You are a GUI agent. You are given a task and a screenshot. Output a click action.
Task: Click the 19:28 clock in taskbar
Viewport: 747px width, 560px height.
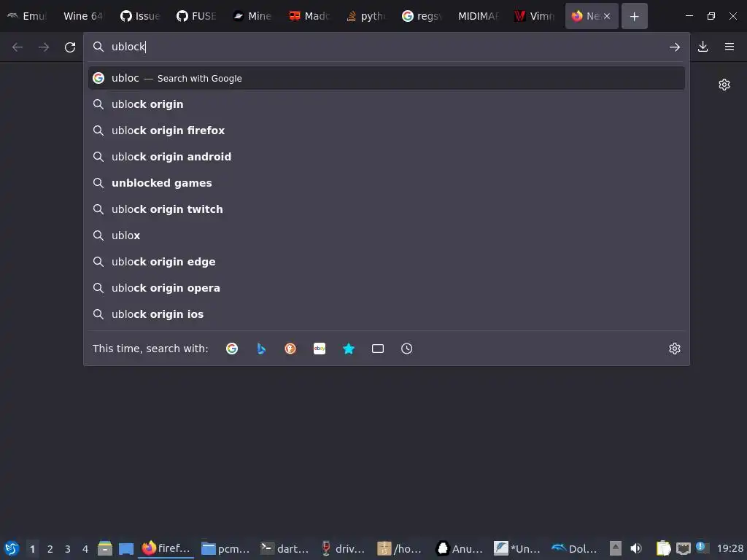(729, 549)
